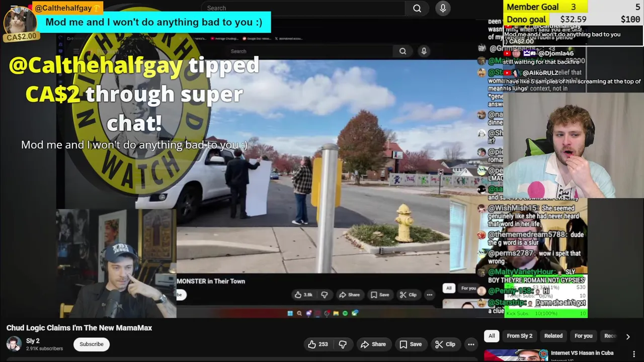Screen dimensions: 644x362
Task: Click the '2.91K subscribers' text
Action: tap(44, 348)
